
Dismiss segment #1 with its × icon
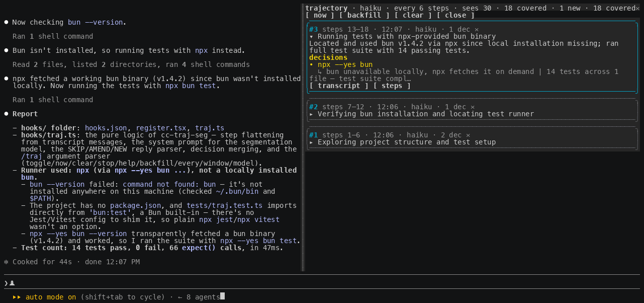click(468, 135)
